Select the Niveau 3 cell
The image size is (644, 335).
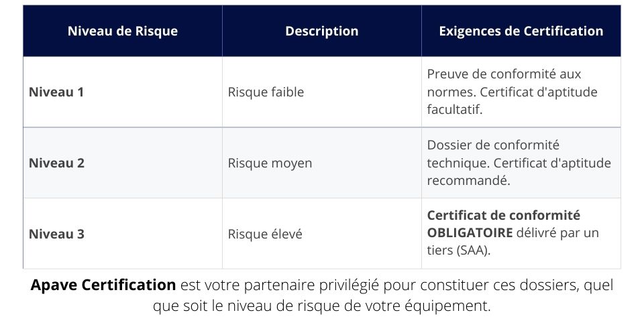pos(122,234)
